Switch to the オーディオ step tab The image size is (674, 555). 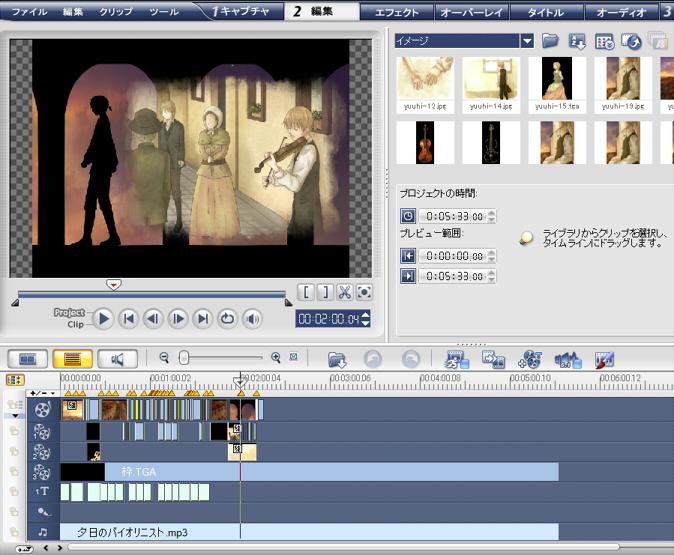coord(621,12)
